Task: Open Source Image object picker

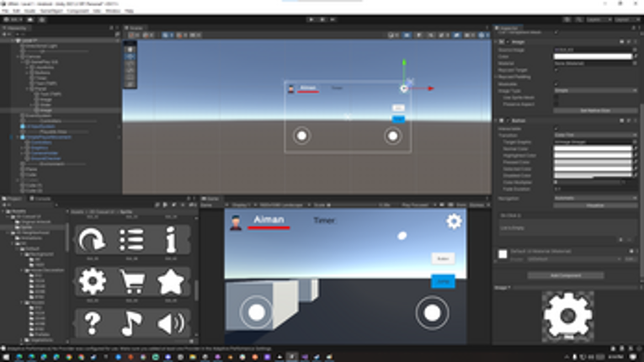Action: 635,50
